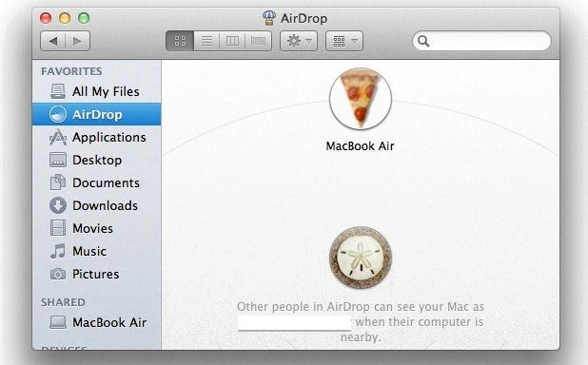Open All My Files in sidebar
Screen dimensions: 588x365
(97, 91)
